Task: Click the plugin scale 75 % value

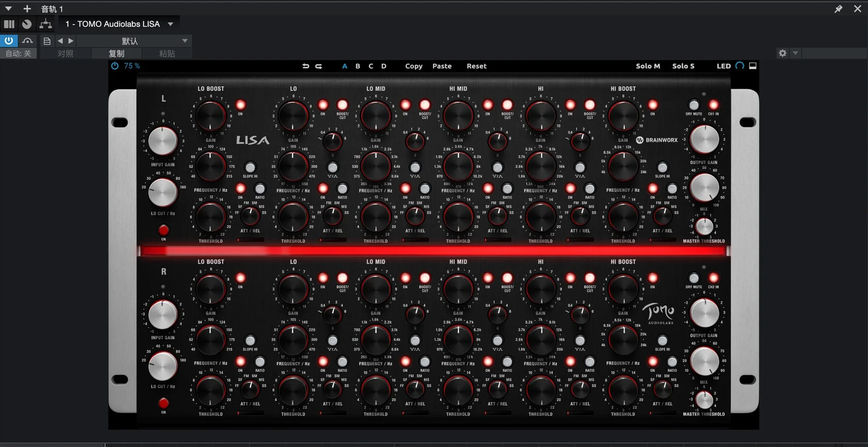Action: point(132,66)
